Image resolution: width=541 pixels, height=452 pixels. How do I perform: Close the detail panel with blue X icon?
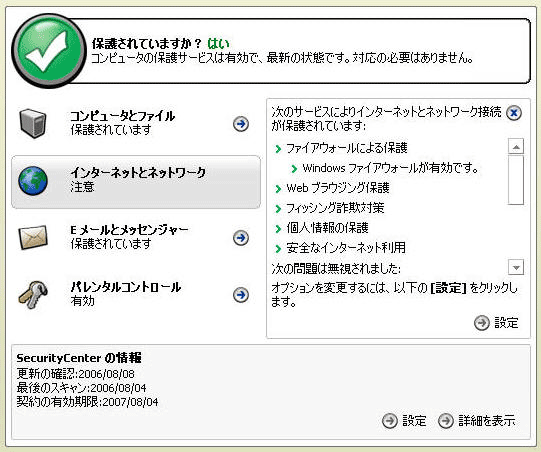(x=514, y=113)
